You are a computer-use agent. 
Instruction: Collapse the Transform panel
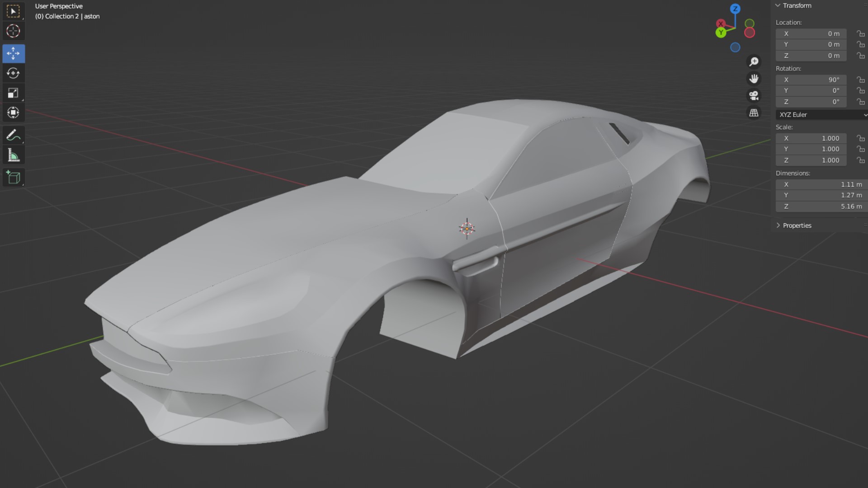pos(778,5)
